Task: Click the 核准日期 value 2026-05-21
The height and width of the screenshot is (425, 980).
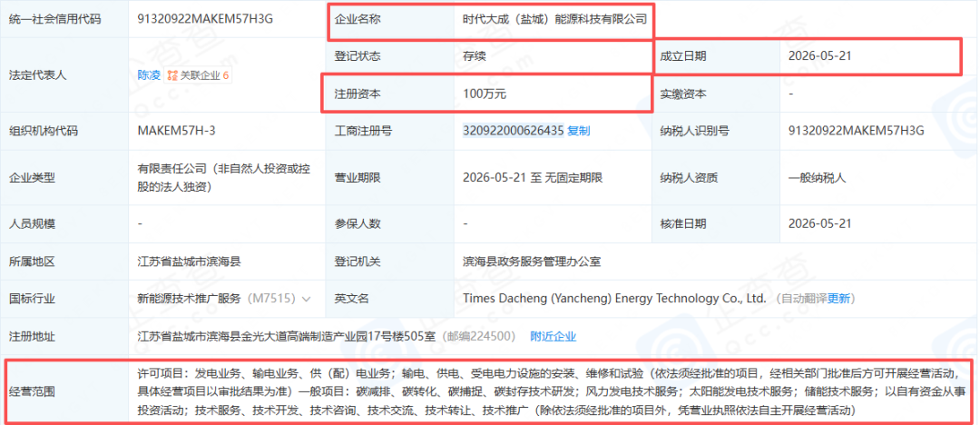Action: (x=819, y=222)
